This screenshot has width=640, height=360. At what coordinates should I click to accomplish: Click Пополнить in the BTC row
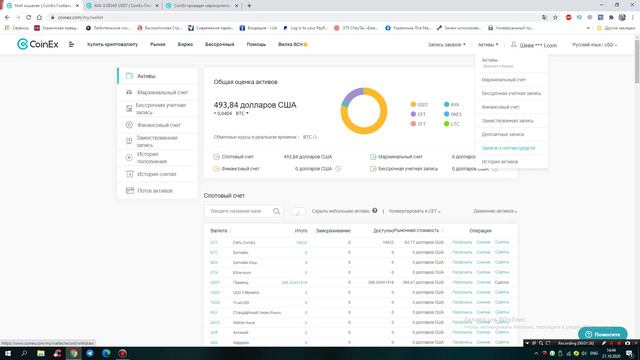[x=462, y=252]
